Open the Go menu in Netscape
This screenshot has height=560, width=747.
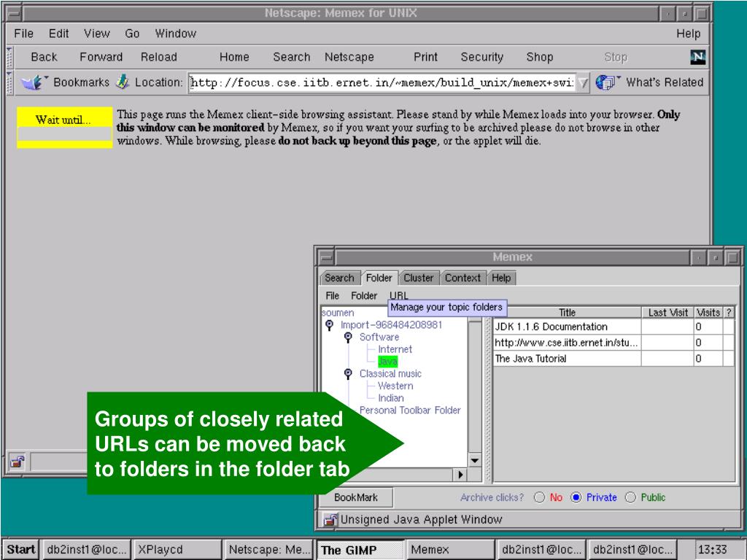pos(132,34)
